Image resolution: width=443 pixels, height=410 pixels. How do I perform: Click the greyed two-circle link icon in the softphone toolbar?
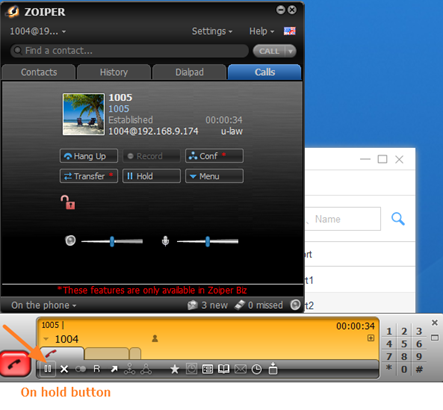[x=81, y=369]
